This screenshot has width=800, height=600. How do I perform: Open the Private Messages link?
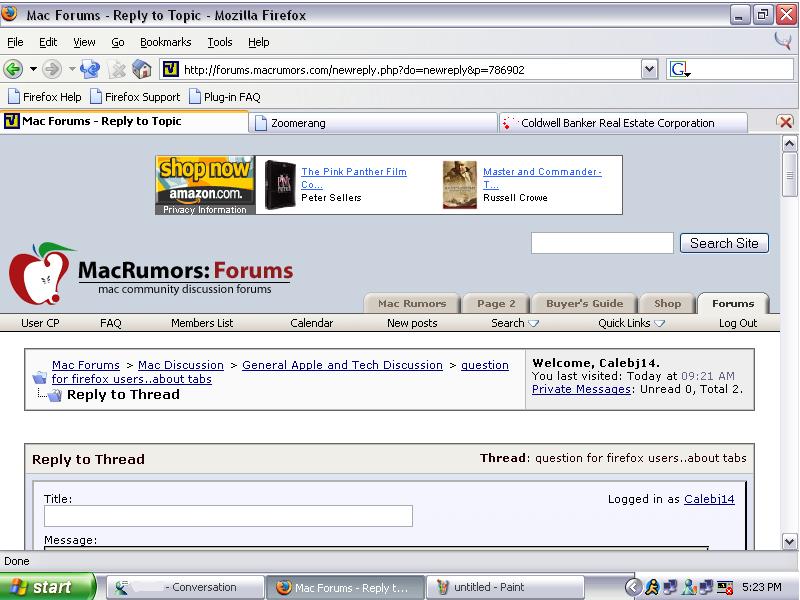click(x=581, y=389)
